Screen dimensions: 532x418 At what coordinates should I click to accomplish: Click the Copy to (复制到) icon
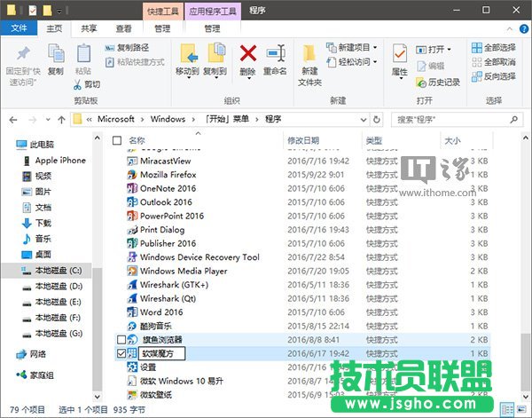pyautogui.click(x=216, y=53)
